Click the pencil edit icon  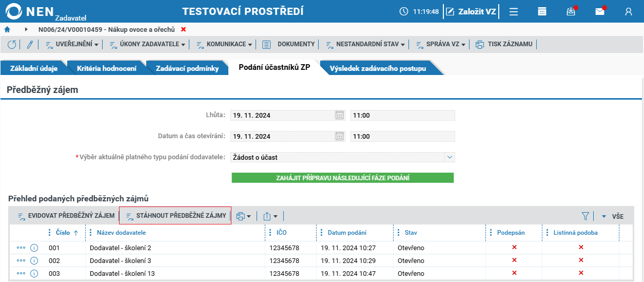tap(30, 44)
